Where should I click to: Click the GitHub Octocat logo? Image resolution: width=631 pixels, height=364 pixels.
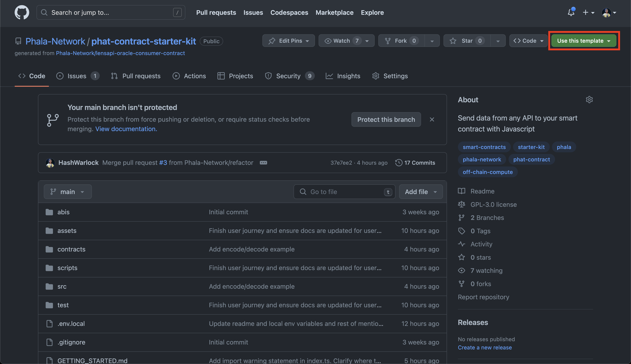click(22, 12)
